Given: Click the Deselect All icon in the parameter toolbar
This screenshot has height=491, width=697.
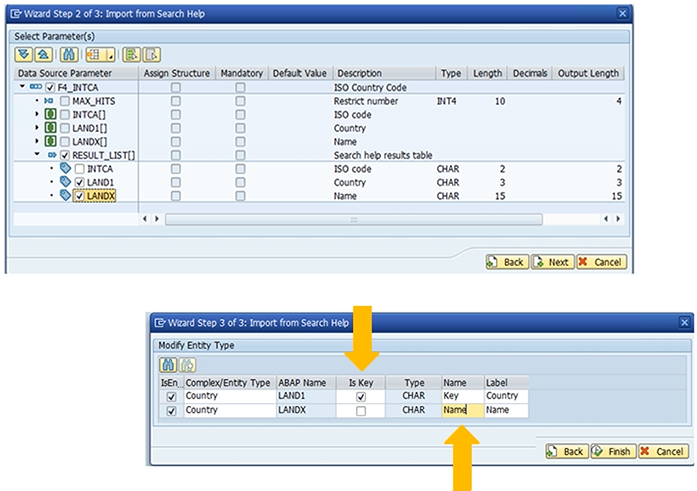Looking at the screenshot, I should [x=151, y=54].
